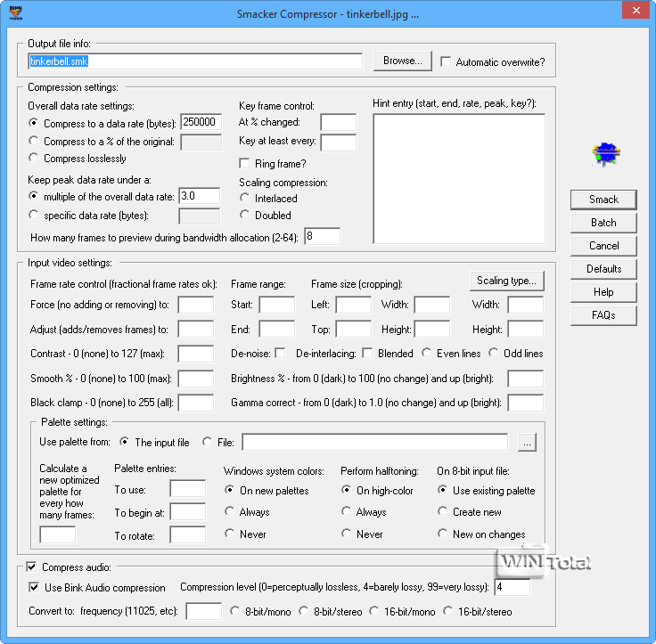Viewport: 656px width, 644px height.
Task: Click the Brightness % input field
Action: coord(526,379)
